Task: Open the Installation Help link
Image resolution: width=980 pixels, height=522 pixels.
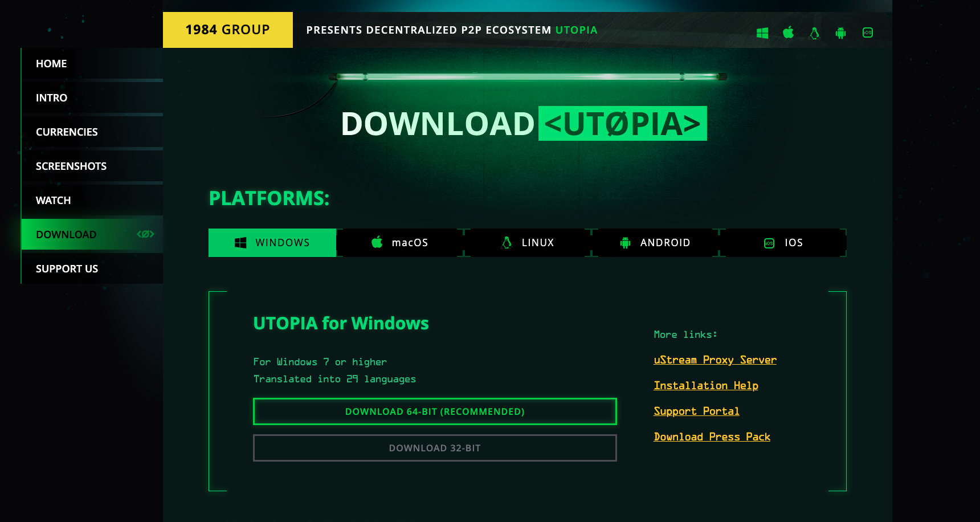Action: (706, 386)
